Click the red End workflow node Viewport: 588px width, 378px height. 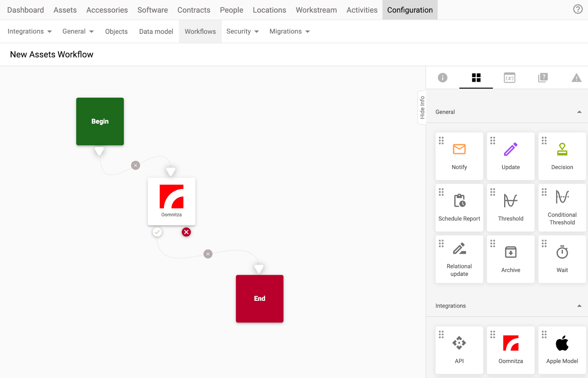pos(259,299)
